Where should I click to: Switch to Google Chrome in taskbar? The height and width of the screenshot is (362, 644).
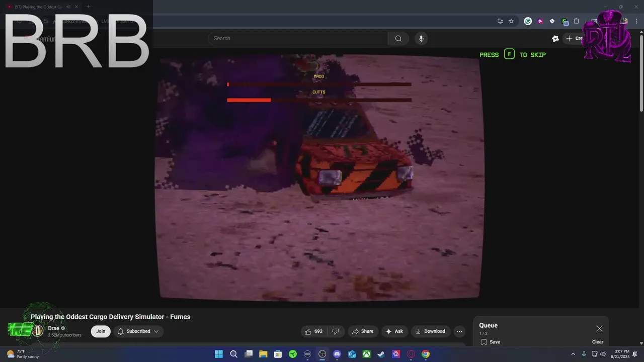coord(426,354)
